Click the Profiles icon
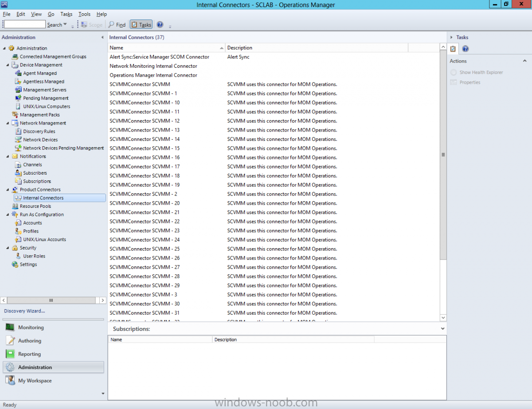This screenshot has height=409, width=532. coord(18,231)
